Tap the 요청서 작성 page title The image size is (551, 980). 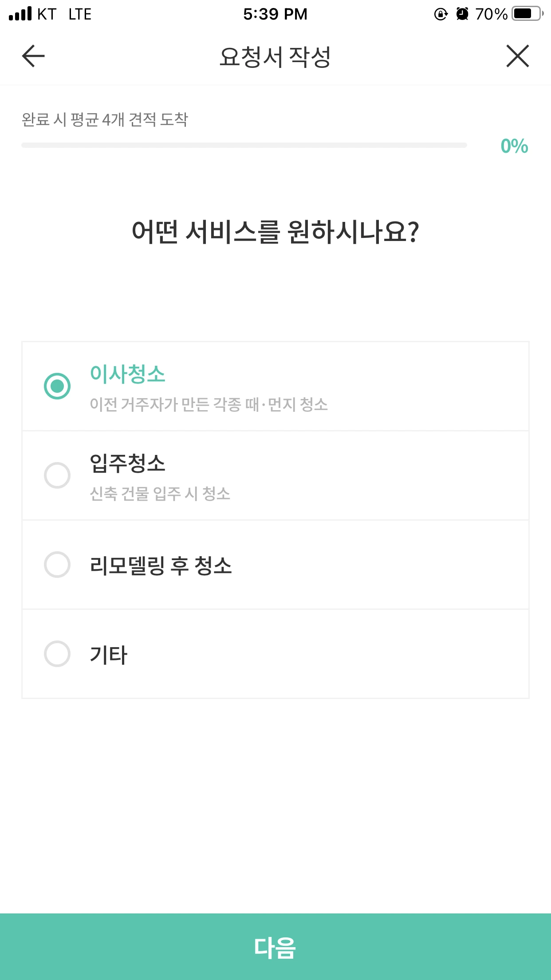[x=275, y=57]
